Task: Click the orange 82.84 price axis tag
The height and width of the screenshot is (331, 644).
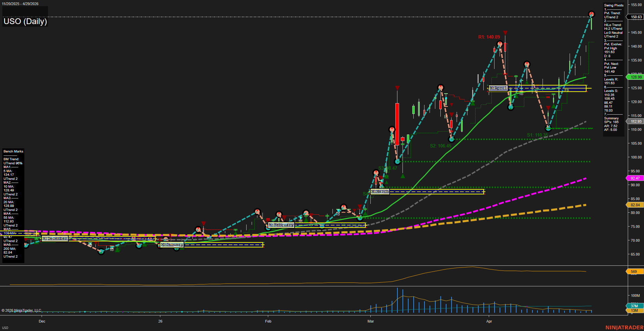Action: click(x=635, y=205)
